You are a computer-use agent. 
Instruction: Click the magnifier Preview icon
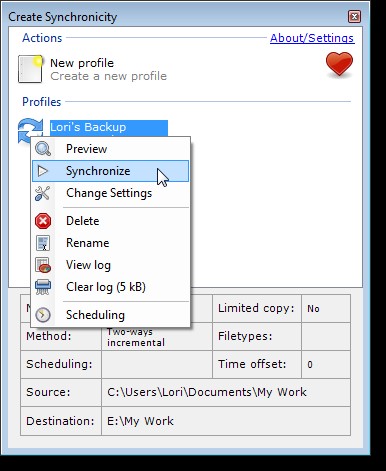point(43,149)
